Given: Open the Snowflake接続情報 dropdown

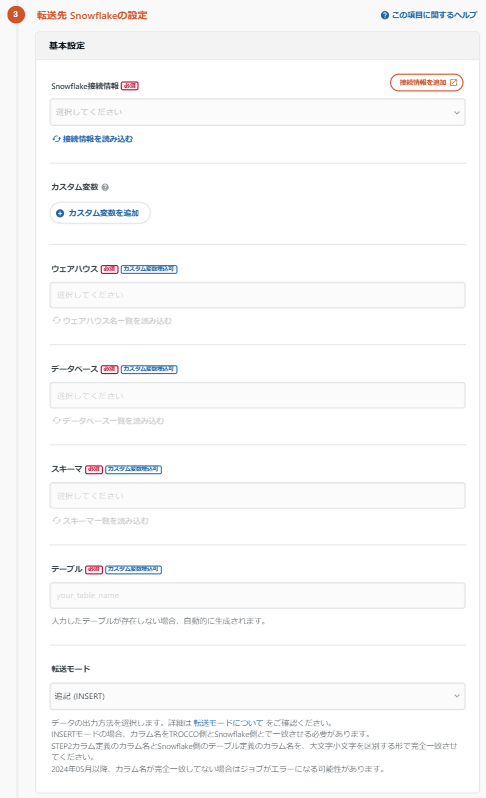Looking at the screenshot, I should [258, 112].
